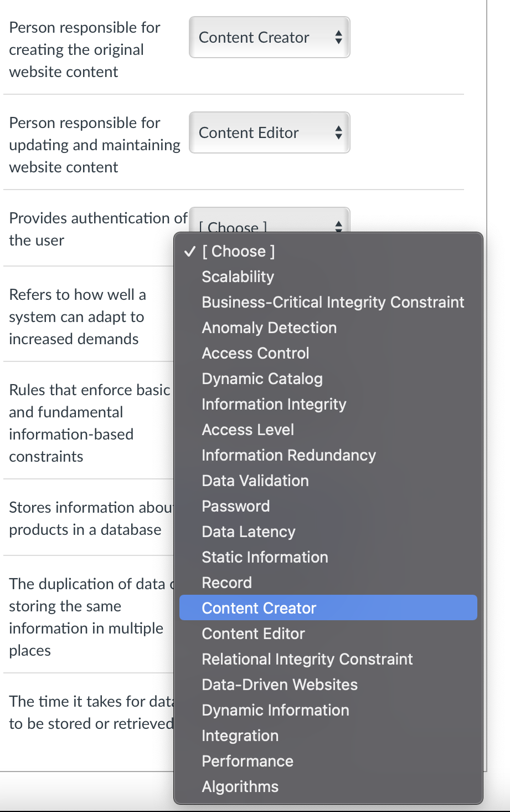510x812 pixels.
Task: Open the Content Editor dropdown
Action: pos(269,133)
